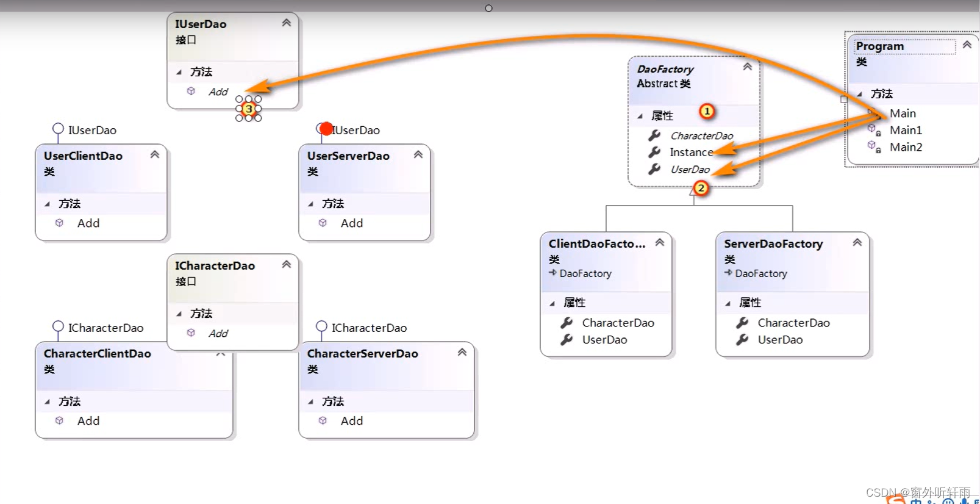Select the IUserDao interface title
The height and width of the screenshot is (504, 980).
click(x=201, y=24)
